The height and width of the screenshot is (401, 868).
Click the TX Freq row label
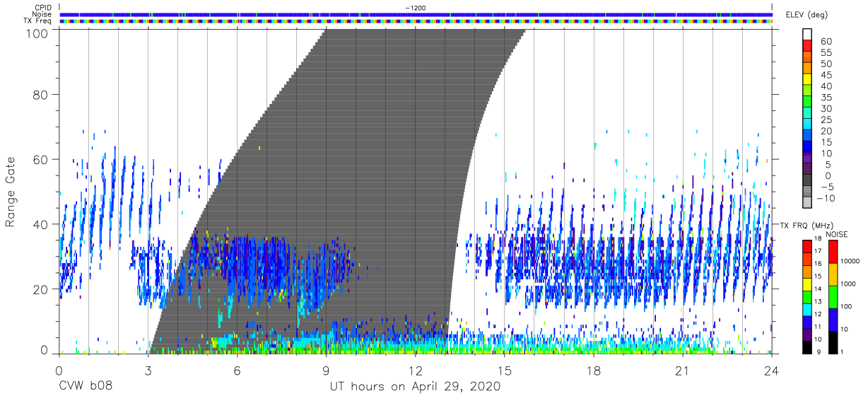coord(37,21)
